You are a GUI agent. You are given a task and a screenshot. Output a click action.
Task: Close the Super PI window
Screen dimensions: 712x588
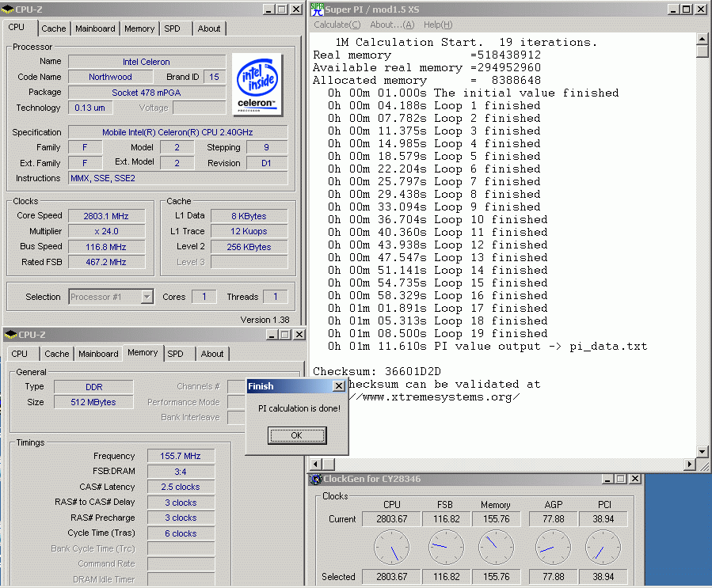(701, 9)
